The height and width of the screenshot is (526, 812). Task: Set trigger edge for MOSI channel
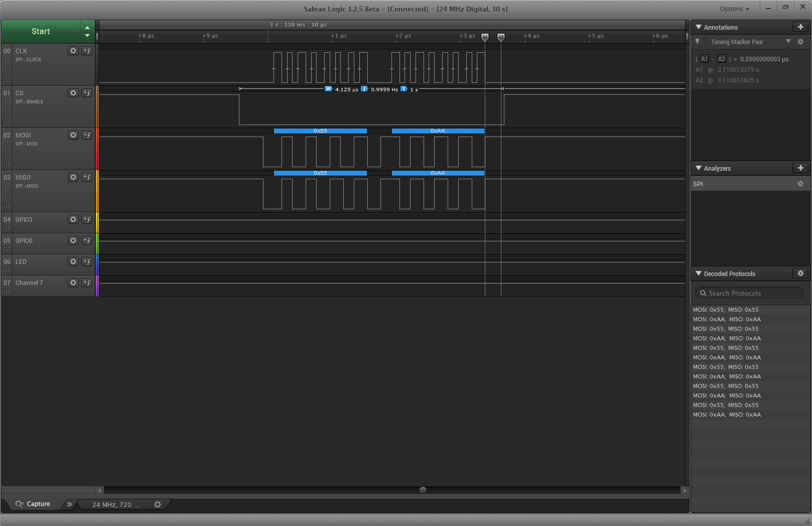[x=87, y=135]
